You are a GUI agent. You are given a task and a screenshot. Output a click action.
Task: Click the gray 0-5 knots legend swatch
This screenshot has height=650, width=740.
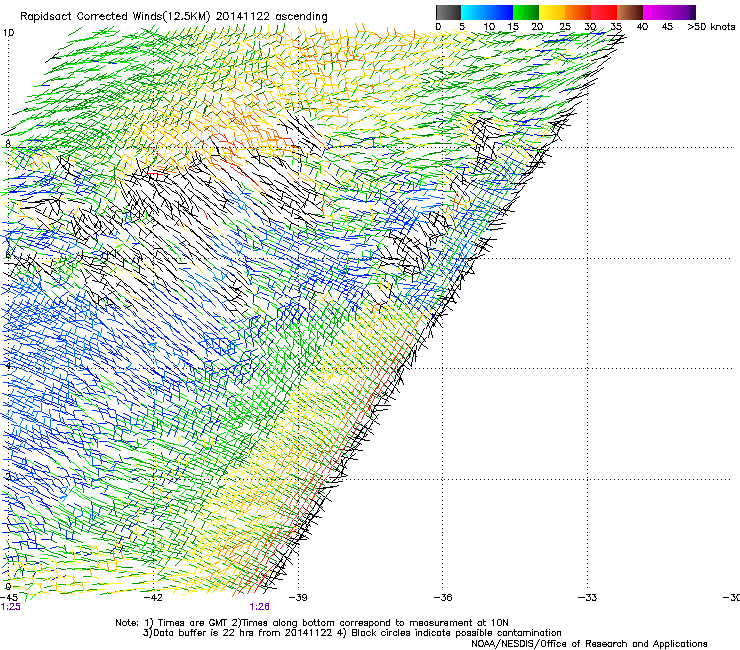448,12
